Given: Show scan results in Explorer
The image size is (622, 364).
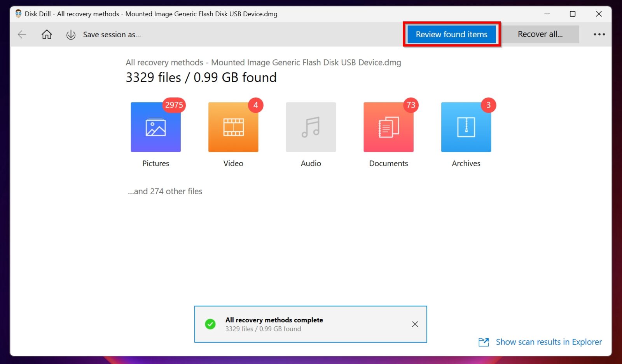Looking at the screenshot, I should [549, 342].
